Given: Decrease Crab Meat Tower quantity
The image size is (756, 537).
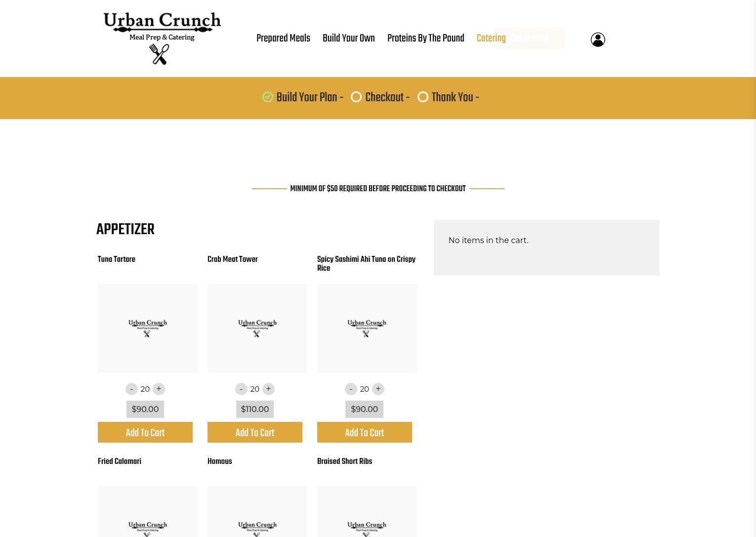Looking at the screenshot, I should point(241,389).
